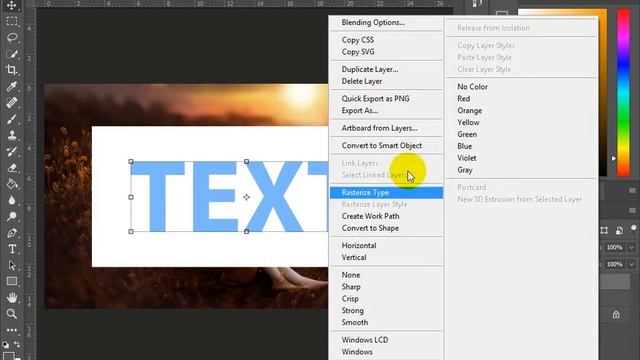The width and height of the screenshot is (640, 360).
Task: Choose Create Work Path entry
Action: click(x=370, y=216)
